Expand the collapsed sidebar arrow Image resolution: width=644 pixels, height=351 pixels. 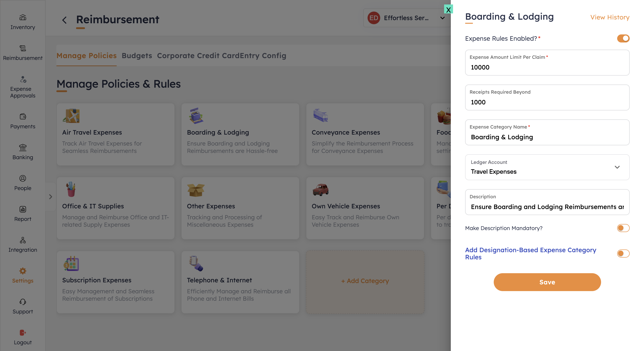(x=51, y=197)
